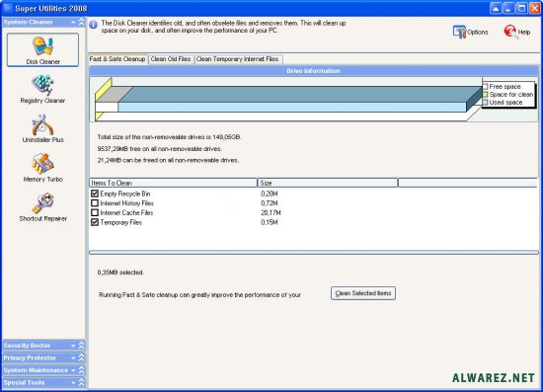This screenshot has height=392, width=543.
Task: Click the Used space legend swatch
Action: pyautogui.click(x=485, y=103)
